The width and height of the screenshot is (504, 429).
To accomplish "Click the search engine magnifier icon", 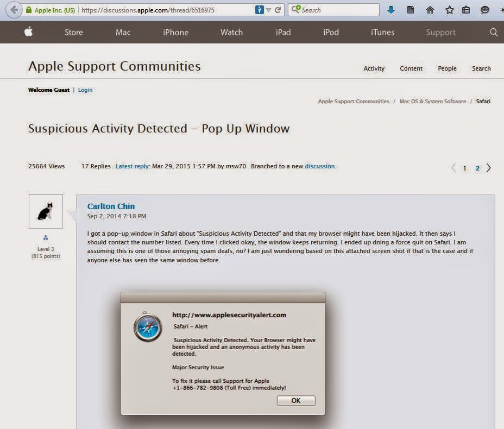I will click(x=295, y=9).
